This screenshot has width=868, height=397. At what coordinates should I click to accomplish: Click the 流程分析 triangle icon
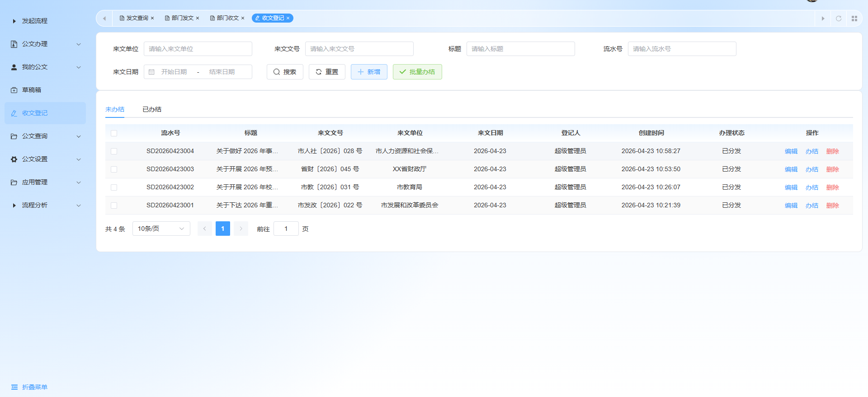(x=14, y=206)
